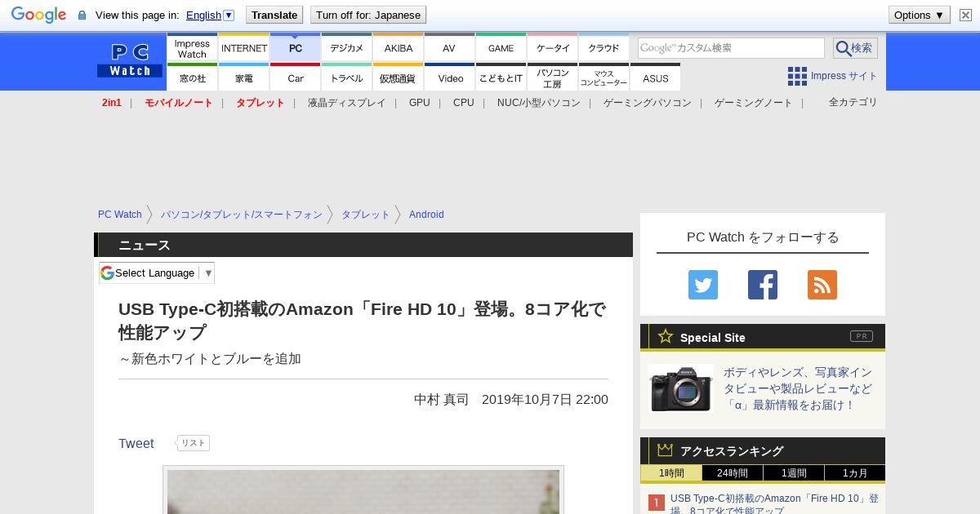Select the PC nav tab

tap(296, 47)
